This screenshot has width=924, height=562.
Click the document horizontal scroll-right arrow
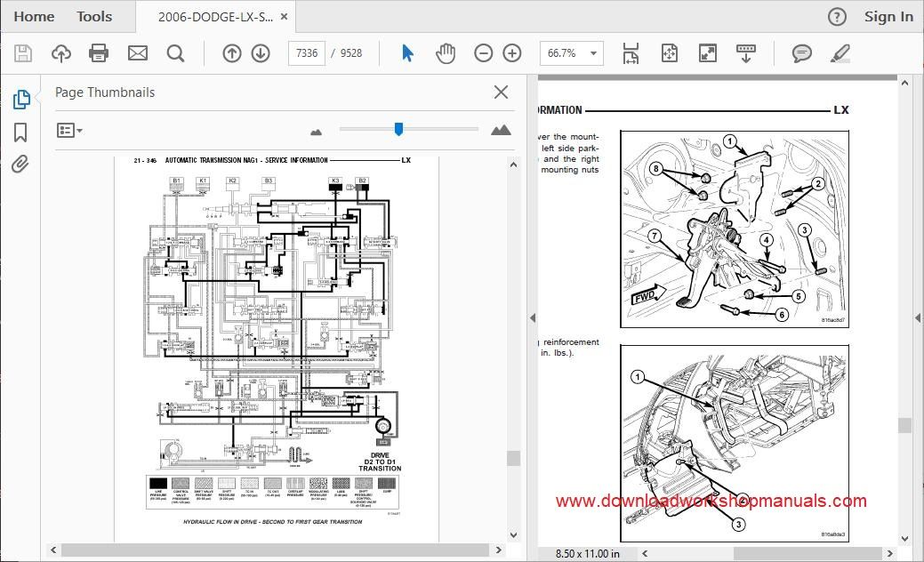[x=890, y=554]
